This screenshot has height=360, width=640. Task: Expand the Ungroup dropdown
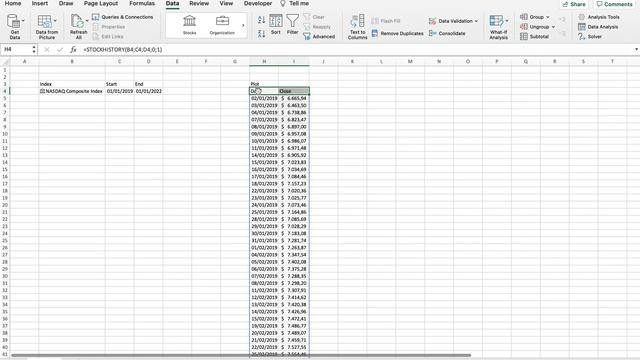coord(553,27)
